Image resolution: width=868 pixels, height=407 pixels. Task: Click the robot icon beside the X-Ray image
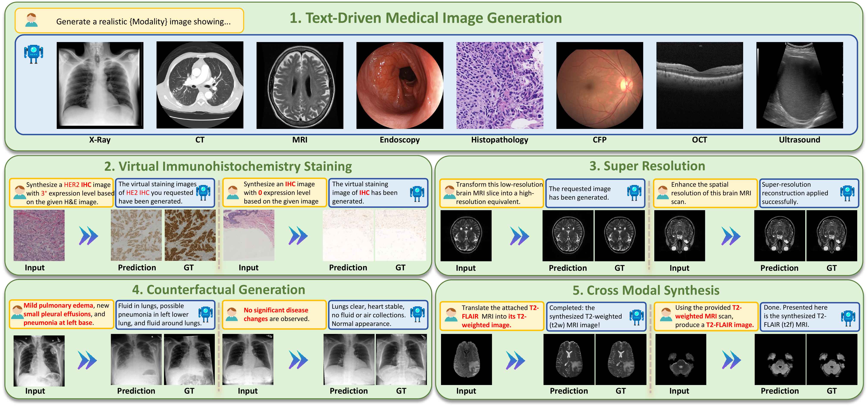tap(33, 54)
